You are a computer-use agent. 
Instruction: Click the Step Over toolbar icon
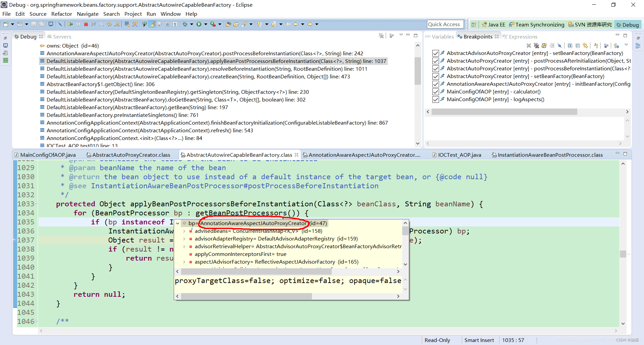point(109,24)
